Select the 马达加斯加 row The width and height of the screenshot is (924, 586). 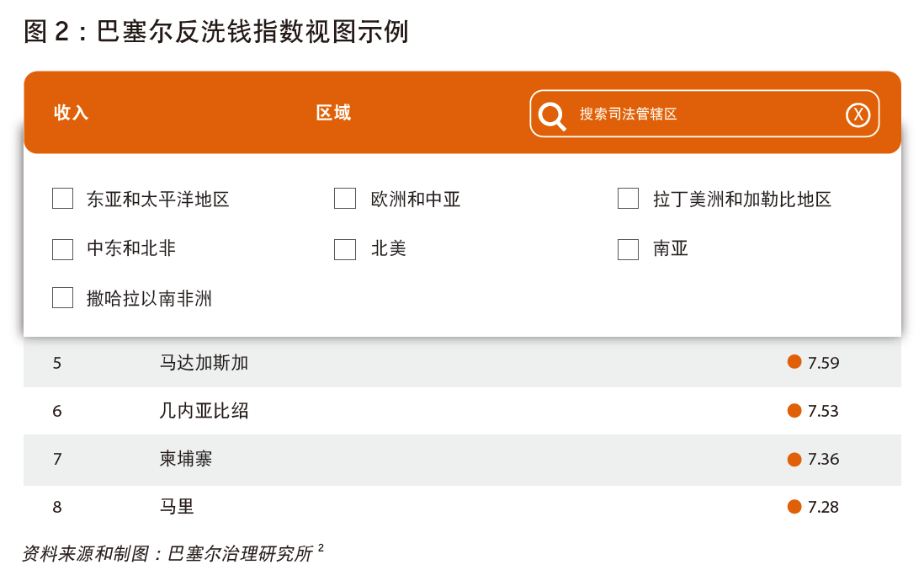(204, 363)
